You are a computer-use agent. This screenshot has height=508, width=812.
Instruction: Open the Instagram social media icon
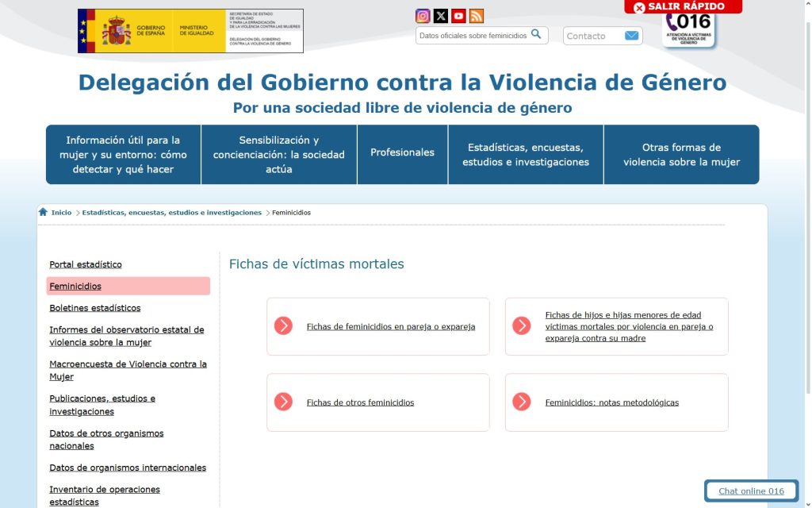click(x=423, y=16)
